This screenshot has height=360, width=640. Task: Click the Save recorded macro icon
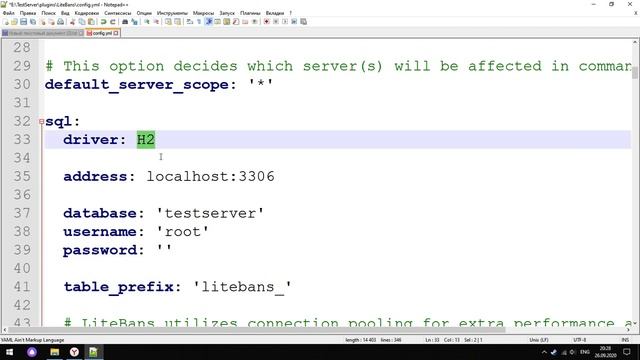pyautogui.click(x=303, y=22)
